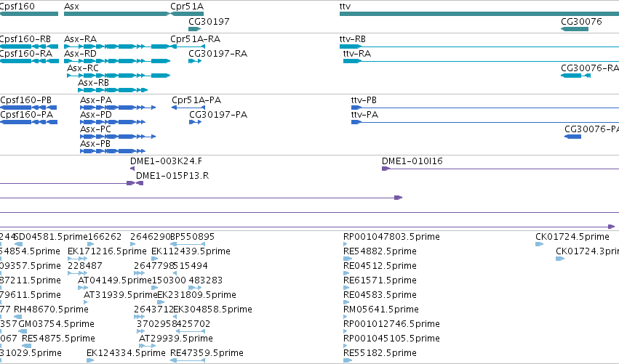Click the CG30076 gene arrow
The image size is (619, 364).
[575, 29]
